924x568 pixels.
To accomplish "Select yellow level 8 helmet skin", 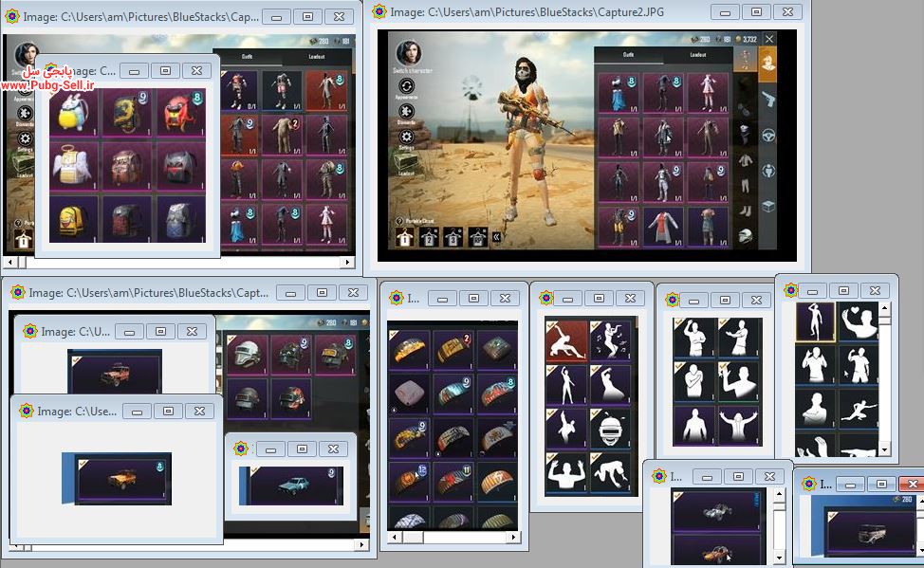I will pyautogui.click(x=335, y=356).
